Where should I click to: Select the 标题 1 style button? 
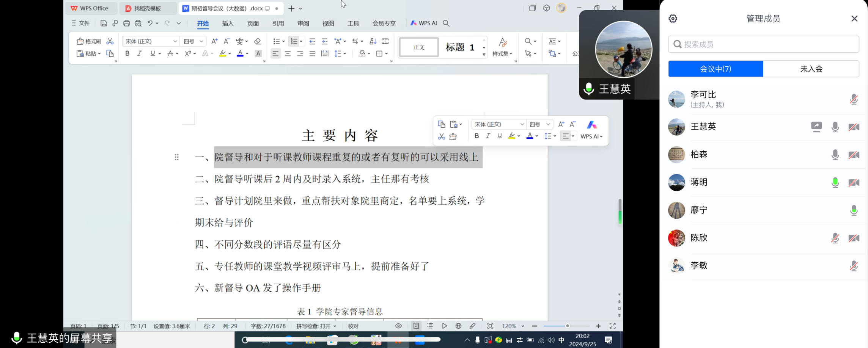(x=460, y=47)
